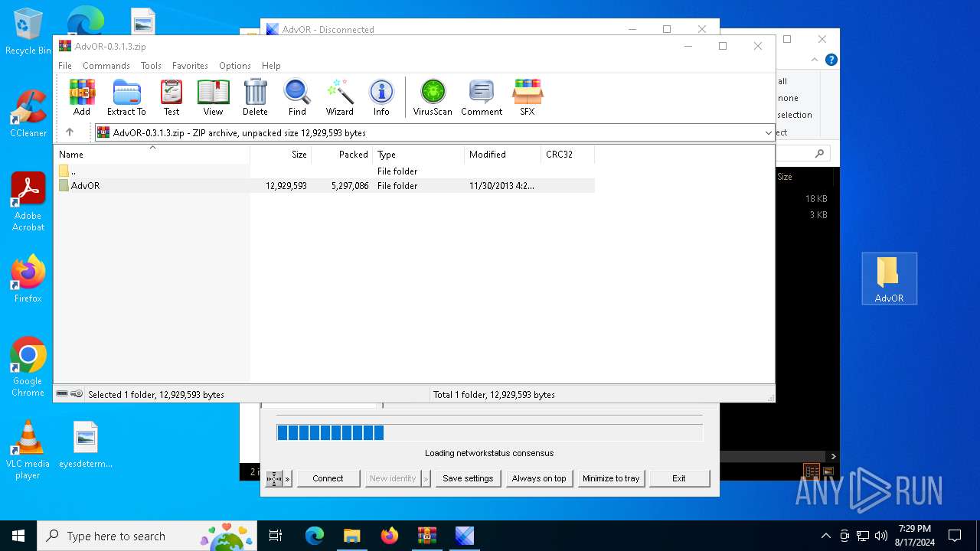Open the eyesdeterm image file on desktop

tap(86, 445)
